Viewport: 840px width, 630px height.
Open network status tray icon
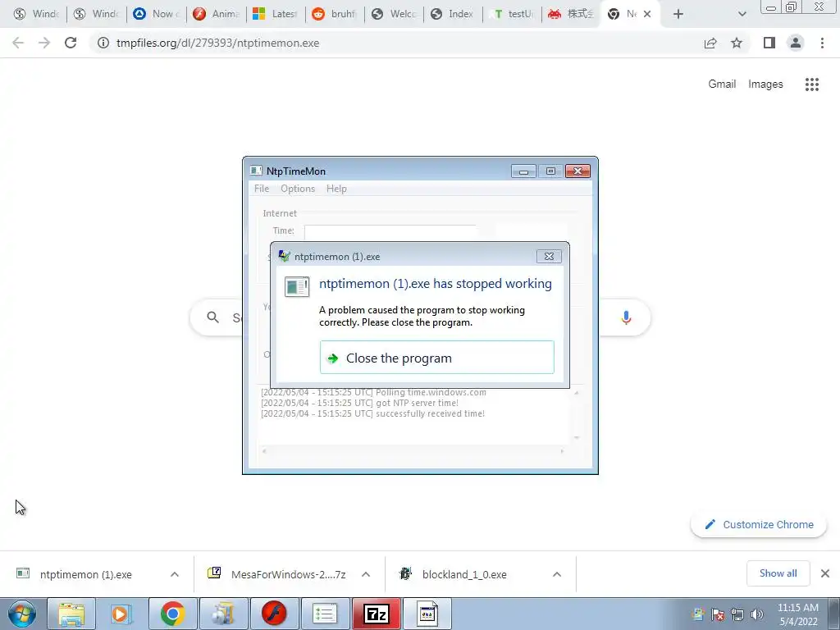pos(737,614)
